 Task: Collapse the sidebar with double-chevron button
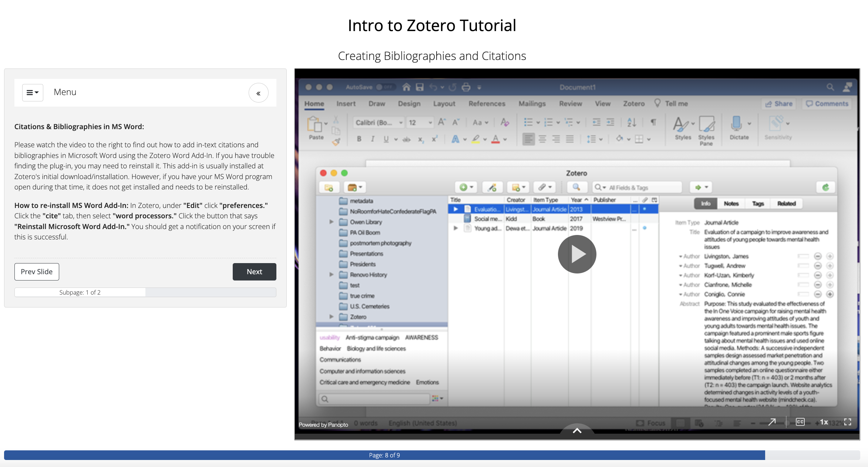(x=258, y=93)
